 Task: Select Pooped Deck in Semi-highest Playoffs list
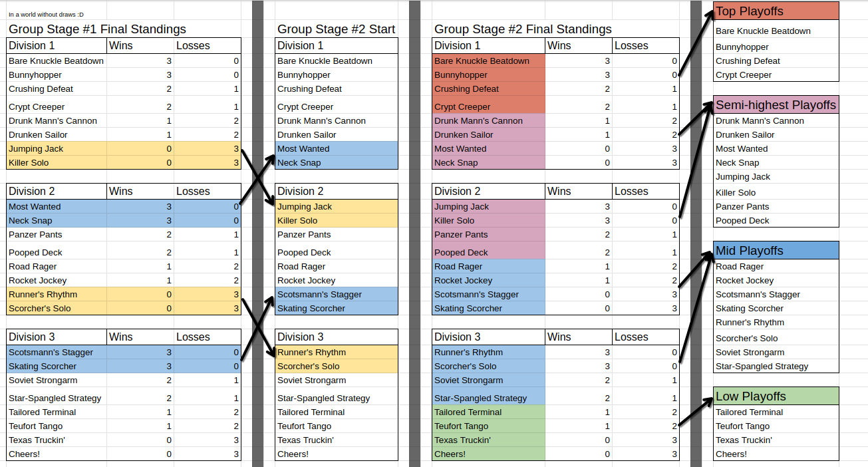742,221
